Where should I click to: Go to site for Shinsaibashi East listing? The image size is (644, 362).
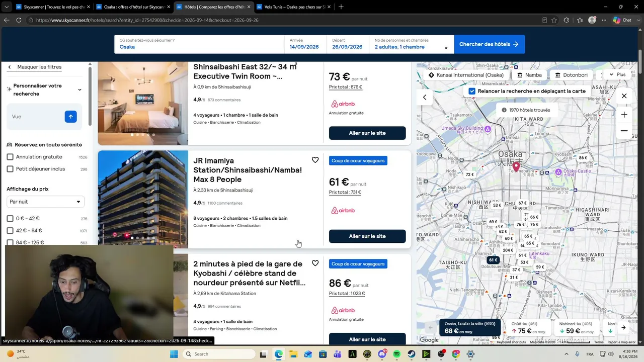(x=367, y=133)
